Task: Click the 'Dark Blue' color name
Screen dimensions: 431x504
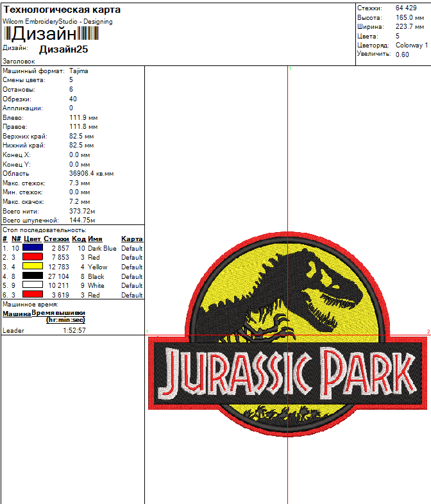Action: click(102, 248)
